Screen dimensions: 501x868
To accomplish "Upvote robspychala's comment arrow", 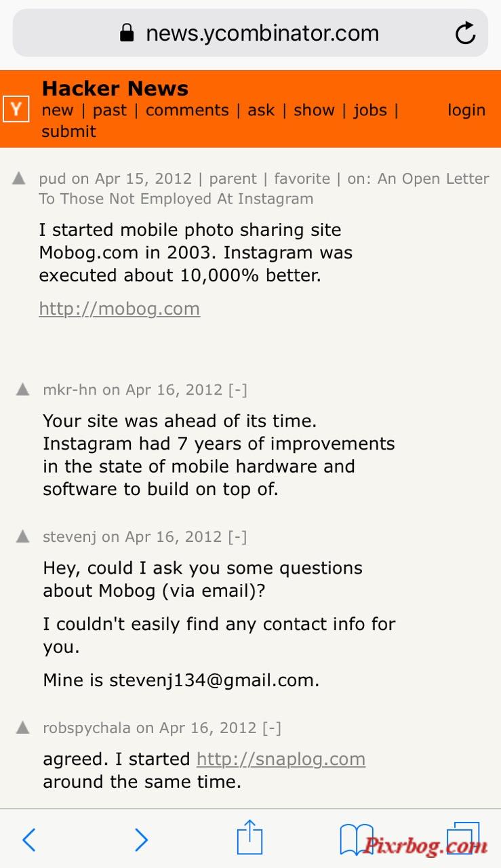I will [x=23, y=728].
